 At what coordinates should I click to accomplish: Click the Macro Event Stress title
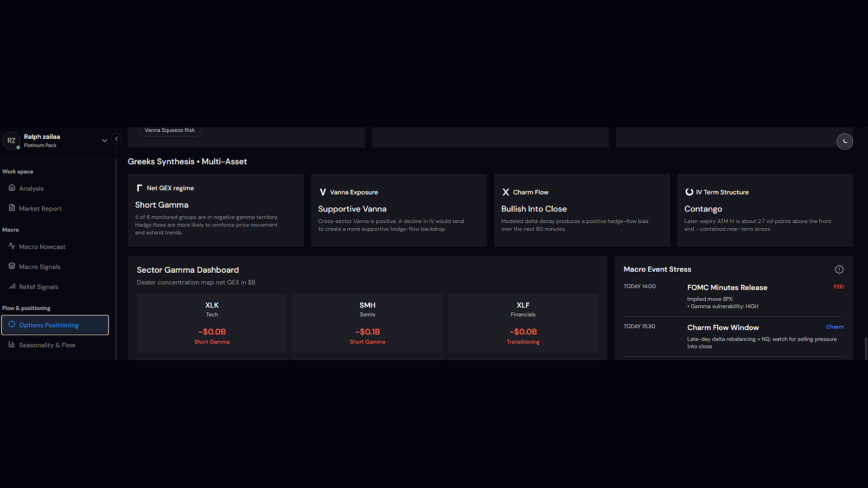[658, 269]
